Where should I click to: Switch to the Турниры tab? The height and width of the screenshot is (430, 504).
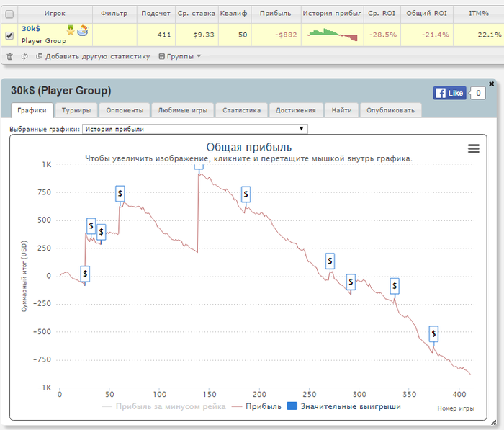pos(76,110)
